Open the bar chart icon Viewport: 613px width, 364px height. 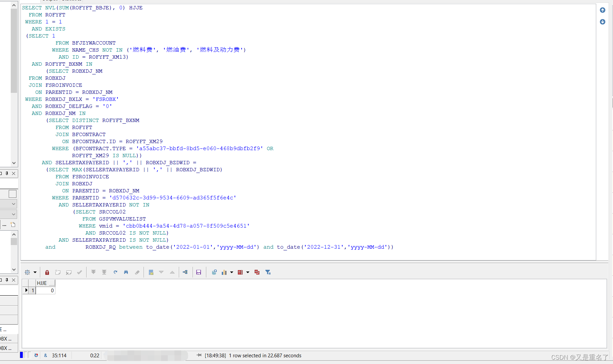[x=224, y=272]
